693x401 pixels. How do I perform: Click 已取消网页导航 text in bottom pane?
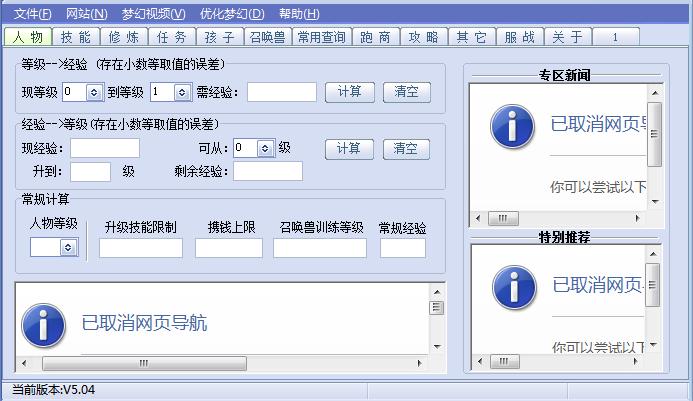[145, 323]
